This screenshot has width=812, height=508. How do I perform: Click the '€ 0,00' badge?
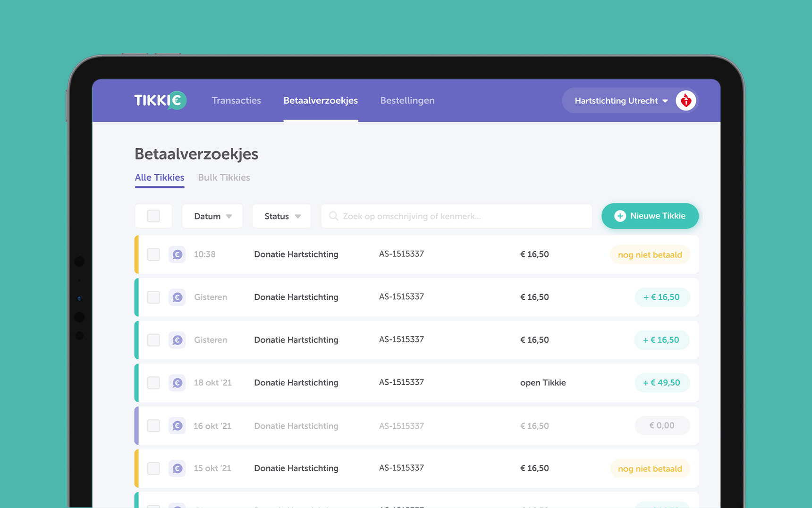662,425
